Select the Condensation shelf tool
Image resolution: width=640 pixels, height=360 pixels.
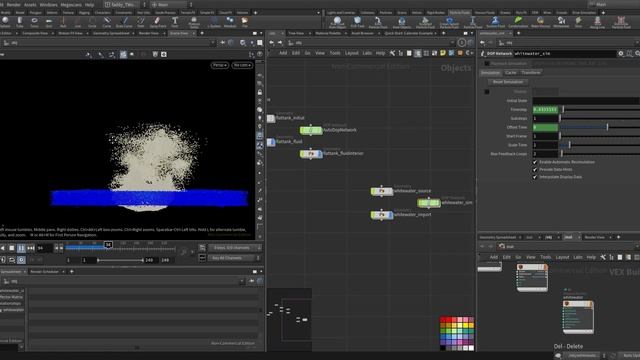(518, 22)
